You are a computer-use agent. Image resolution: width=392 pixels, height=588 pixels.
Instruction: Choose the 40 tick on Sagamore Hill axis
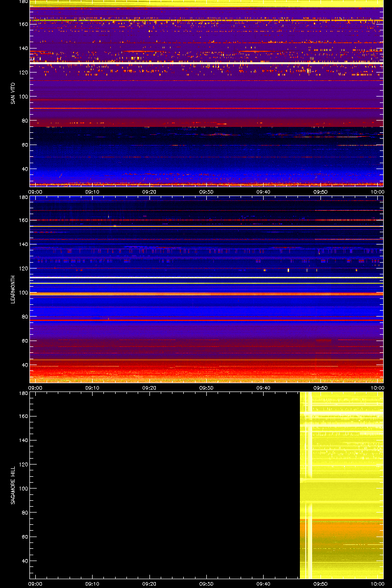pyautogui.click(x=24, y=561)
